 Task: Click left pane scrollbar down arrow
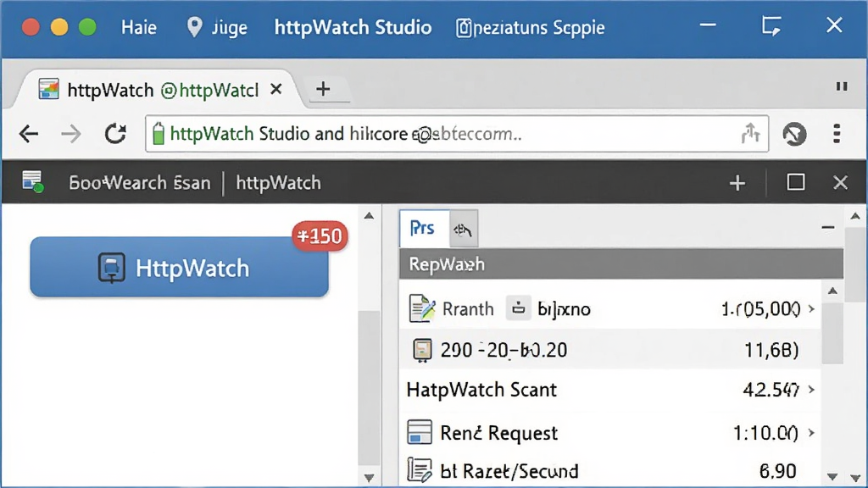tap(369, 478)
